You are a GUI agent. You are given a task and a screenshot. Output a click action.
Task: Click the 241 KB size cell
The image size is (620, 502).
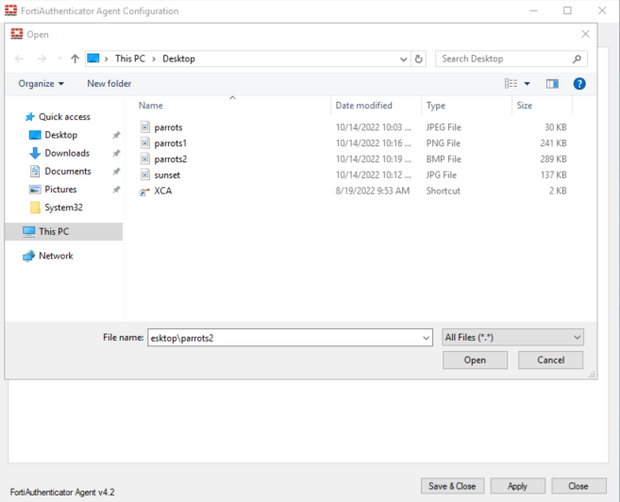553,143
